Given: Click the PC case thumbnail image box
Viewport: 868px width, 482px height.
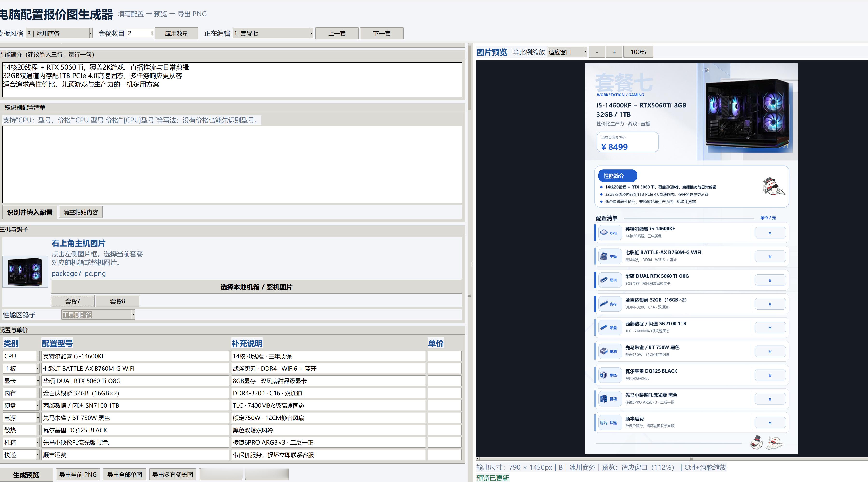Looking at the screenshot, I should pyautogui.click(x=25, y=272).
